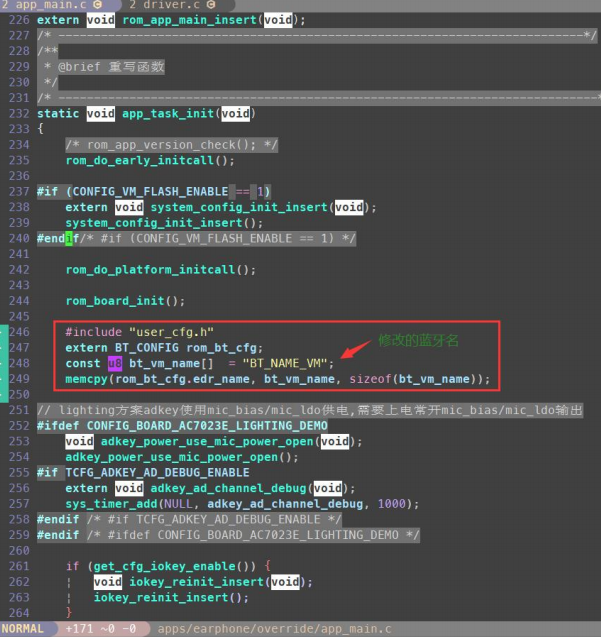Place cursor on line number 226
Viewport: 601px width, 637px height.
click(19, 20)
